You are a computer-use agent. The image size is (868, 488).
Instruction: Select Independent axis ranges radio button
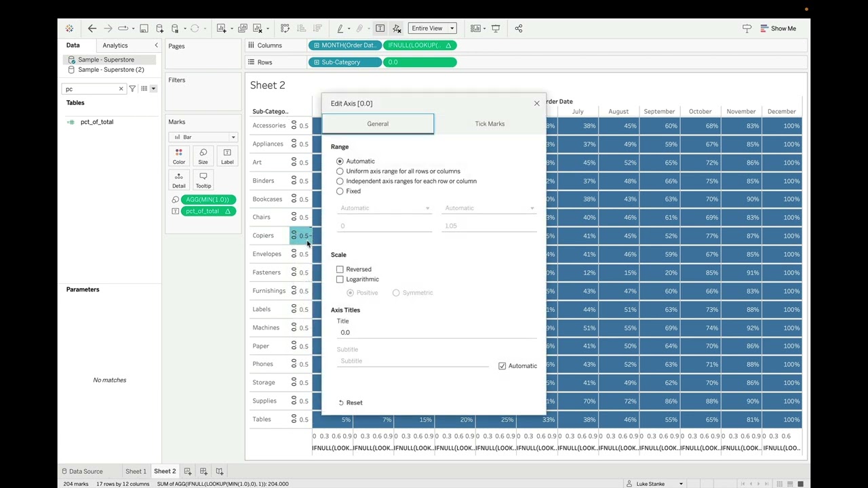340,181
